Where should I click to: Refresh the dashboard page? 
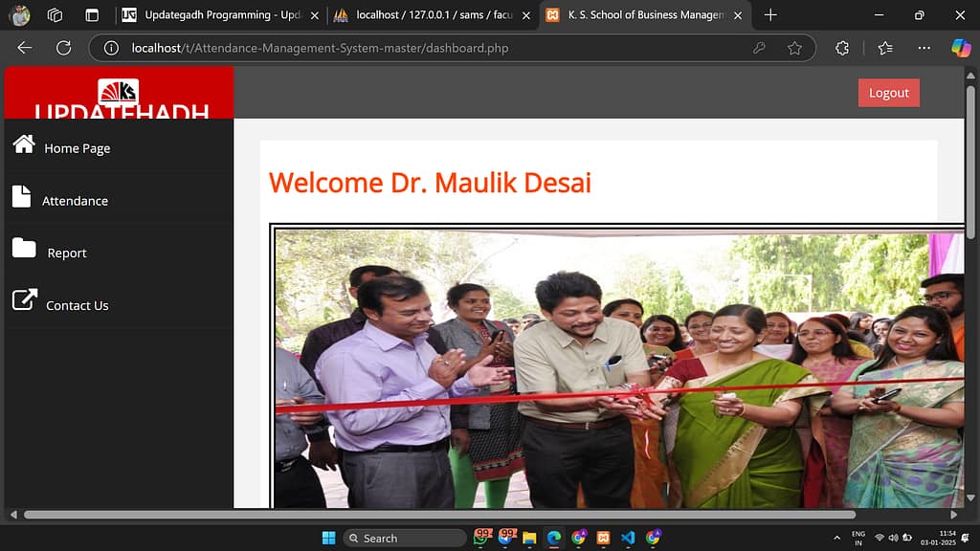(64, 48)
